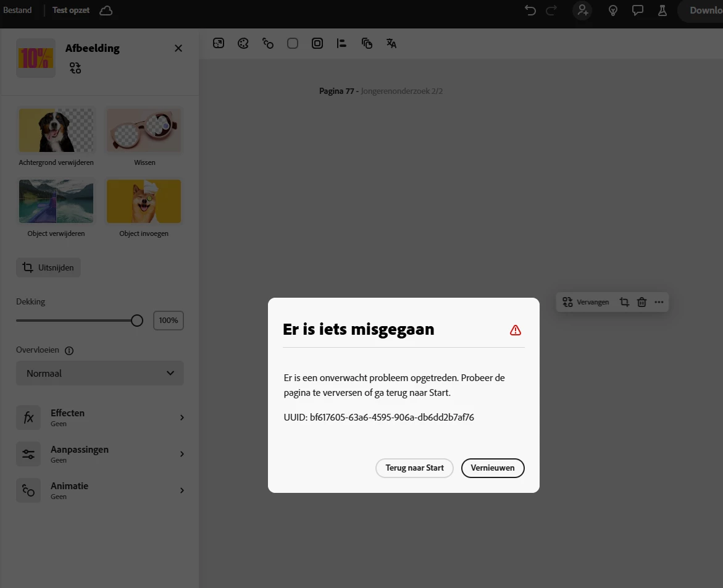723x588 pixels.
Task: Click the Dekking opacity slider handle
Action: tap(137, 321)
